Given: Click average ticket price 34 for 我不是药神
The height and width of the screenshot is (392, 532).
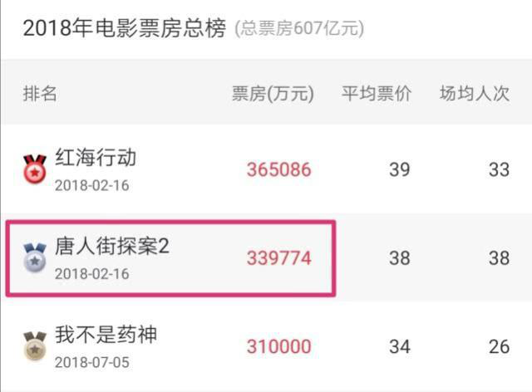Looking at the screenshot, I should click(399, 346).
